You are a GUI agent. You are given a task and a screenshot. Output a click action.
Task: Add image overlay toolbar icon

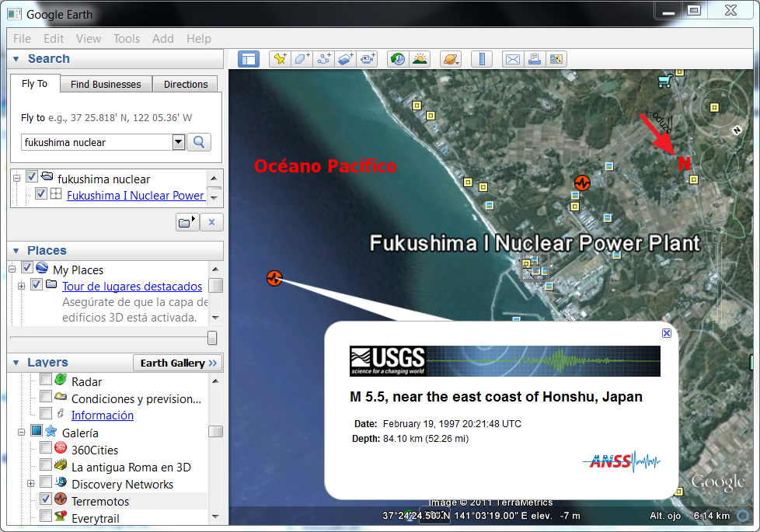point(345,59)
